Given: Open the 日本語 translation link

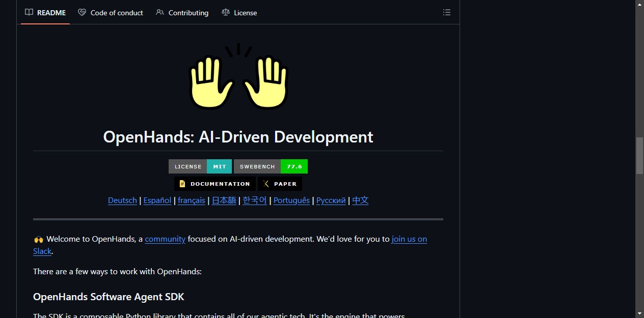Looking at the screenshot, I should point(224,200).
